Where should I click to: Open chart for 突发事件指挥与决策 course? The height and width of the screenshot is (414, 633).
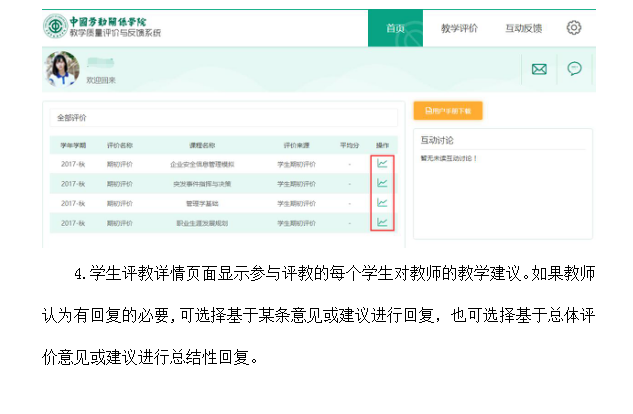tap(382, 183)
